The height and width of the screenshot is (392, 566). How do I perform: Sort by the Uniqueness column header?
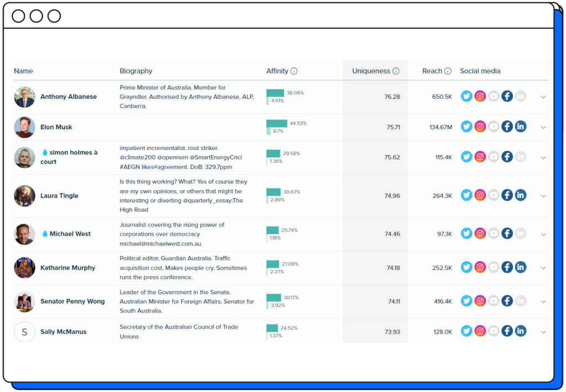[x=371, y=71]
